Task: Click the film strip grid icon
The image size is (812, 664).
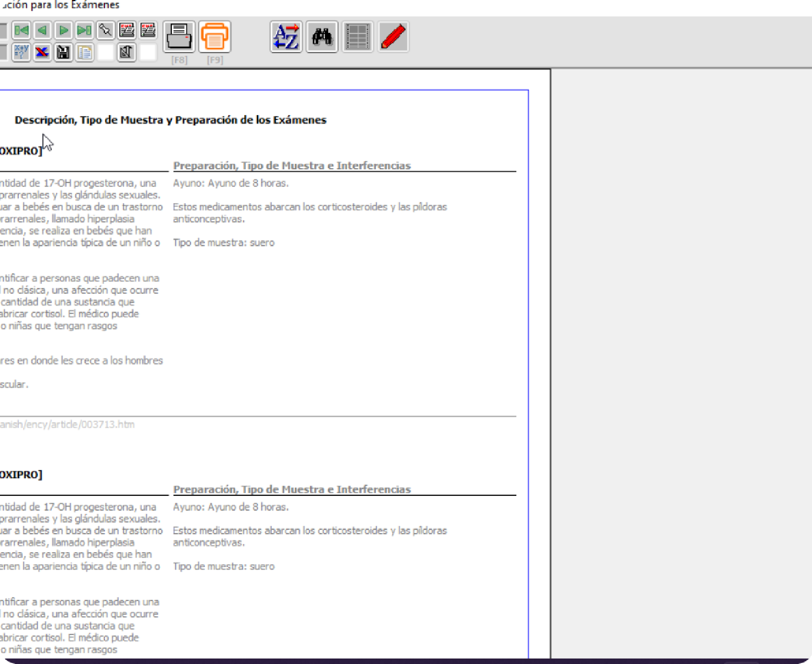Action: click(x=357, y=36)
